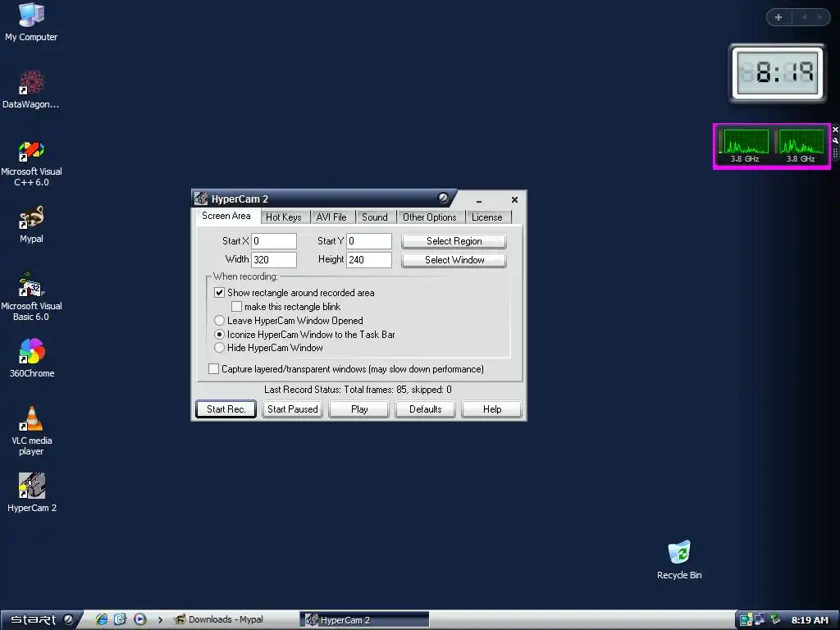Viewport: 840px width, 630px height.
Task: Click the sidebar add gadget plus button
Action: (x=778, y=17)
